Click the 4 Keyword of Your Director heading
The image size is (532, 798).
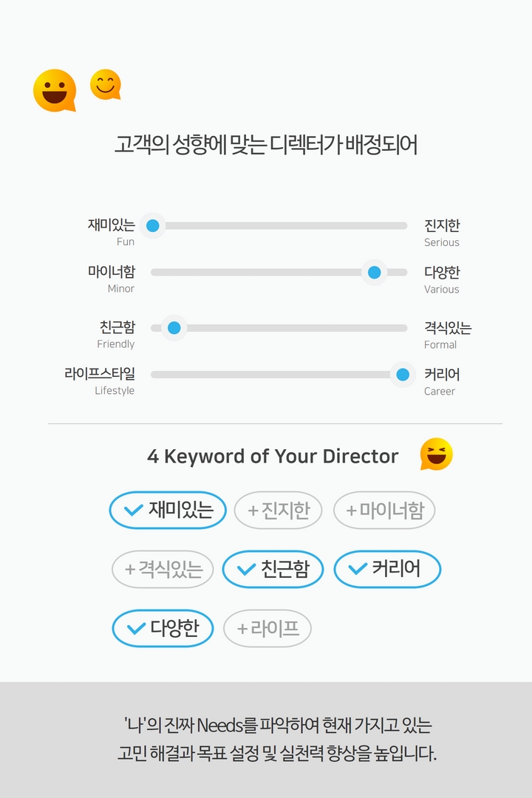[x=273, y=457]
